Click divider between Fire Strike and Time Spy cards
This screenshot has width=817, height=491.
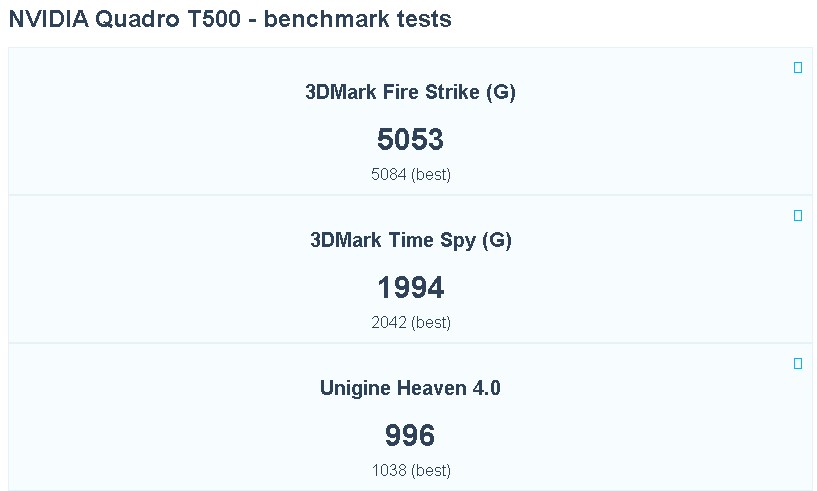410,195
